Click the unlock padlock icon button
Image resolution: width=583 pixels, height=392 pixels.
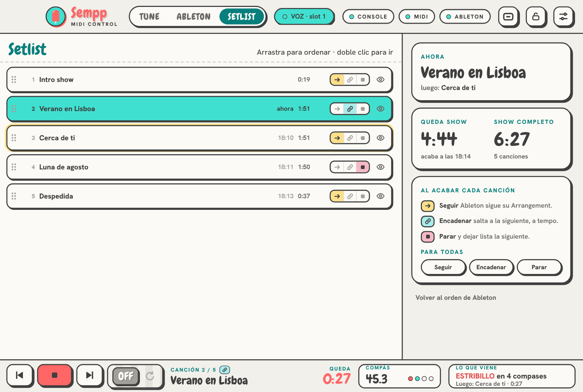[536, 16]
